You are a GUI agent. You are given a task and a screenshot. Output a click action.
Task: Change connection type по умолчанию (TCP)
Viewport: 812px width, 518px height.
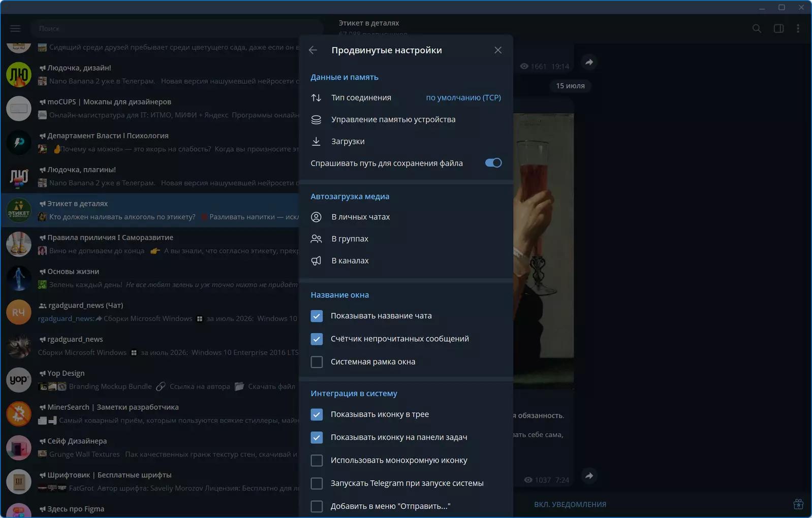tap(463, 98)
